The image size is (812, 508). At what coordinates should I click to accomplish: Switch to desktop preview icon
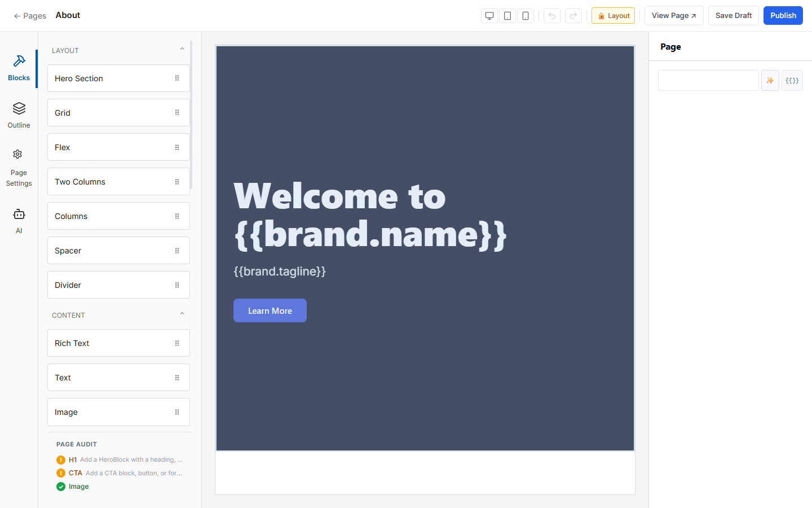coord(489,16)
